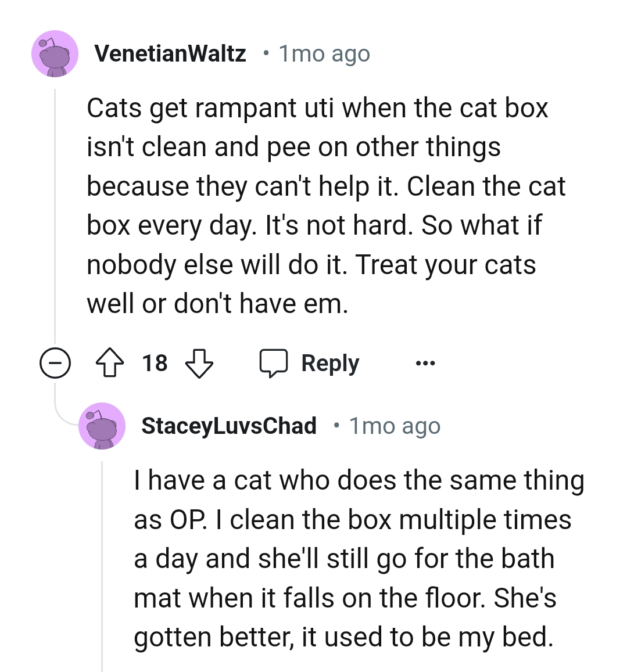Viewport: 627px width, 672px height.
Task: Upvote VenetianWaltz's comment
Action: [110, 364]
